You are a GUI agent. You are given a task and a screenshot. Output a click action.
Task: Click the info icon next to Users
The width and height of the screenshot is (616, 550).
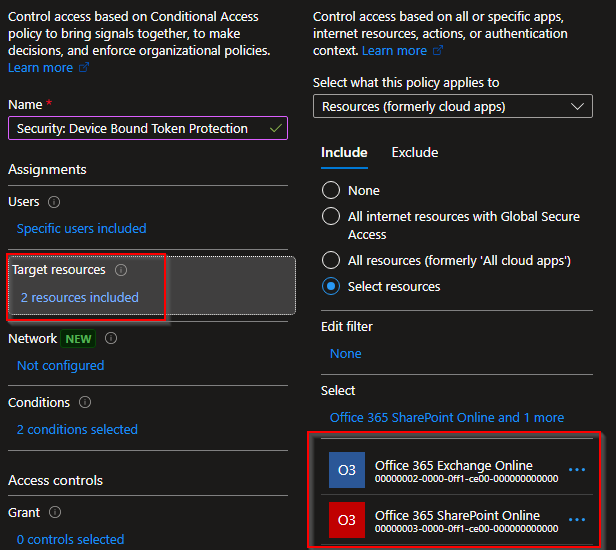pyautogui.click(x=54, y=202)
